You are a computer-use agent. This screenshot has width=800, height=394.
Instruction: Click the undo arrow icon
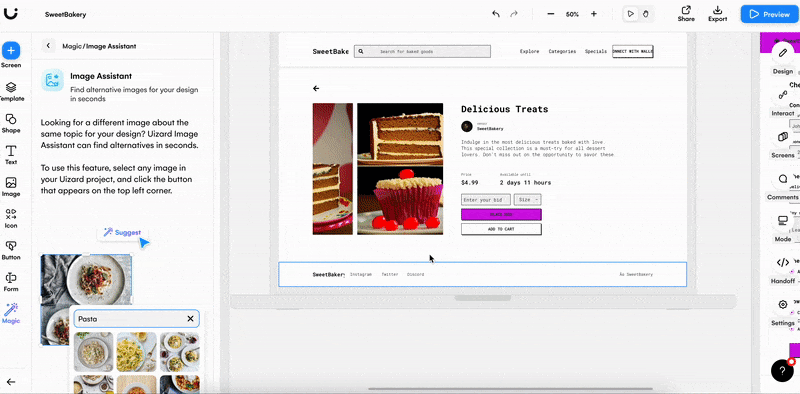tap(496, 14)
